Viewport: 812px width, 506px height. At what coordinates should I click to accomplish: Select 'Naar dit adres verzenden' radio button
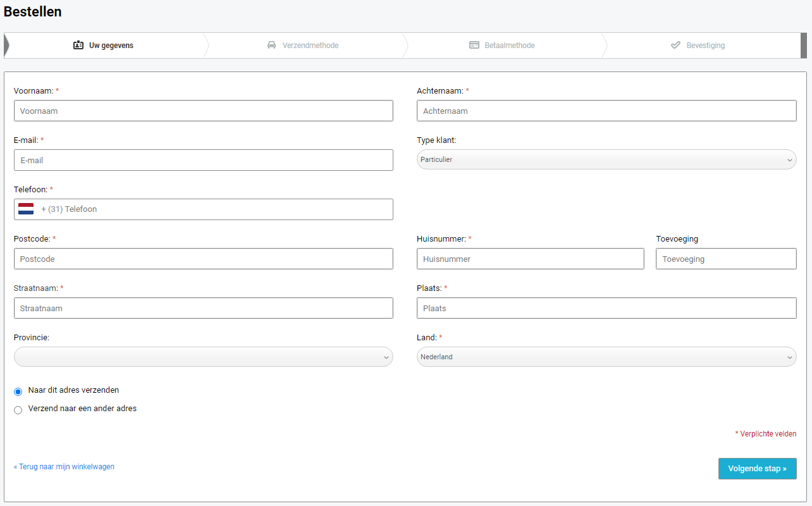click(x=18, y=392)
